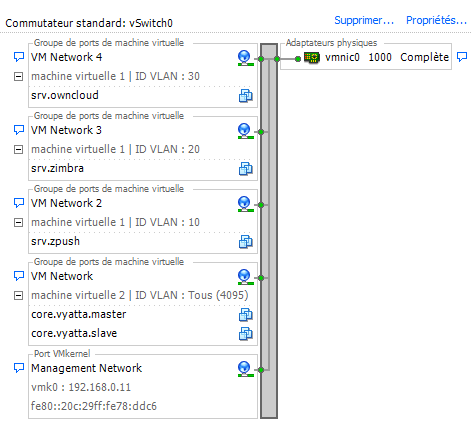Click the Supprimer link for vSwitch0
The image size is (476, 429).
364,20
